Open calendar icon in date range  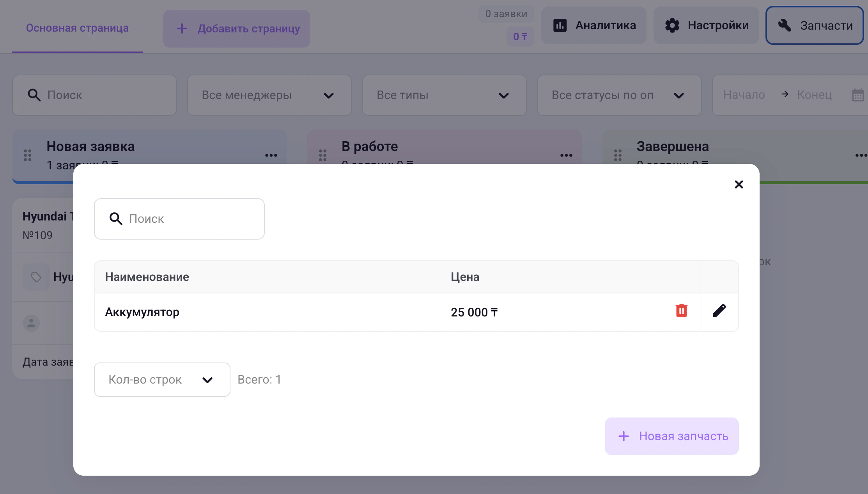click(857, 95)
